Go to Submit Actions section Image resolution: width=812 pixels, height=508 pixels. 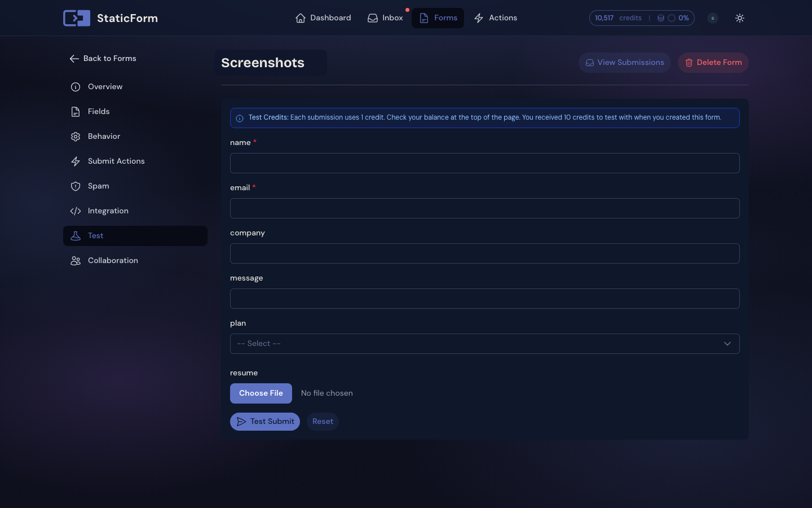(x=135, y=161)
